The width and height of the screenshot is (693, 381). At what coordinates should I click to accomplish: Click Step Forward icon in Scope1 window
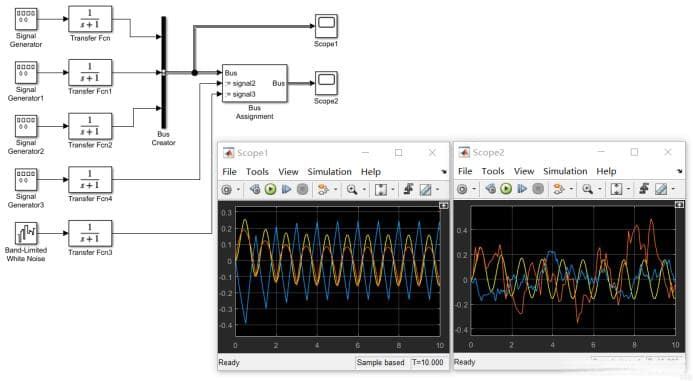(286, 190)
